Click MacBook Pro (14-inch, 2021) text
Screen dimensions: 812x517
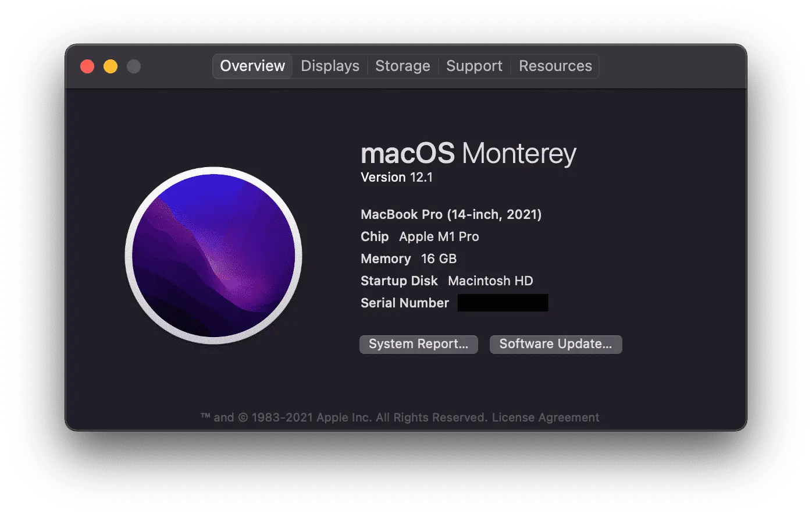[451, 215]
